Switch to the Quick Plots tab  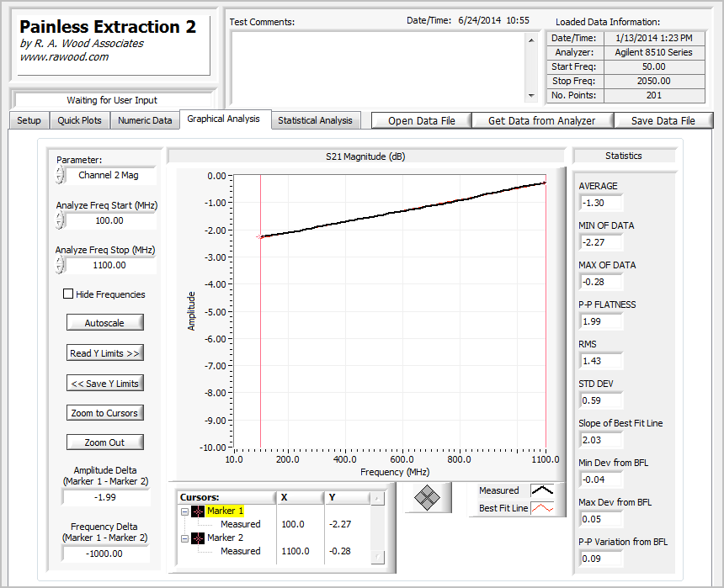(x=79, y=120)
